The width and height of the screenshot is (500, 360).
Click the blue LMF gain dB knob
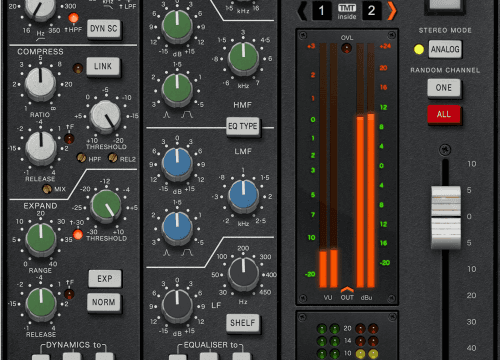tap(177, 163)
